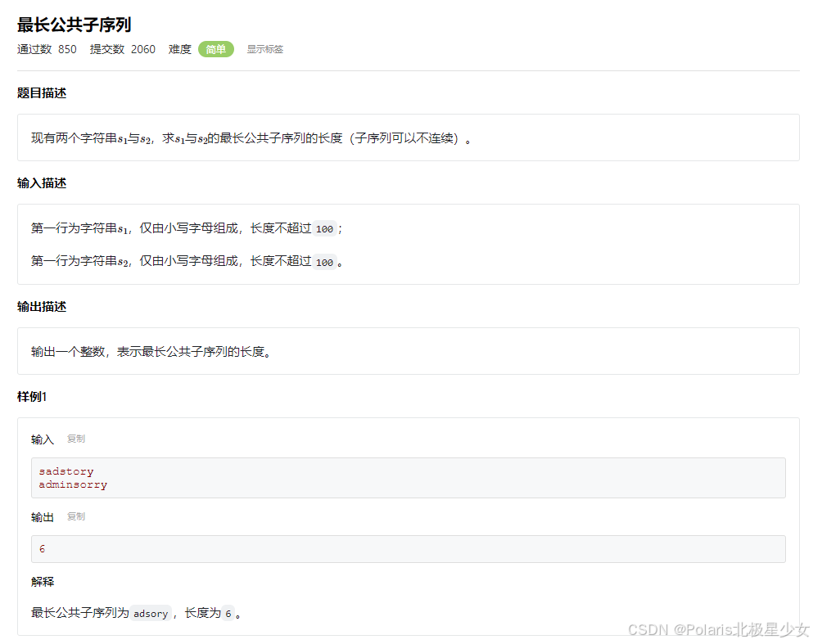
Task: Click the 输出 label in the sample
Action: click(42, 517)
